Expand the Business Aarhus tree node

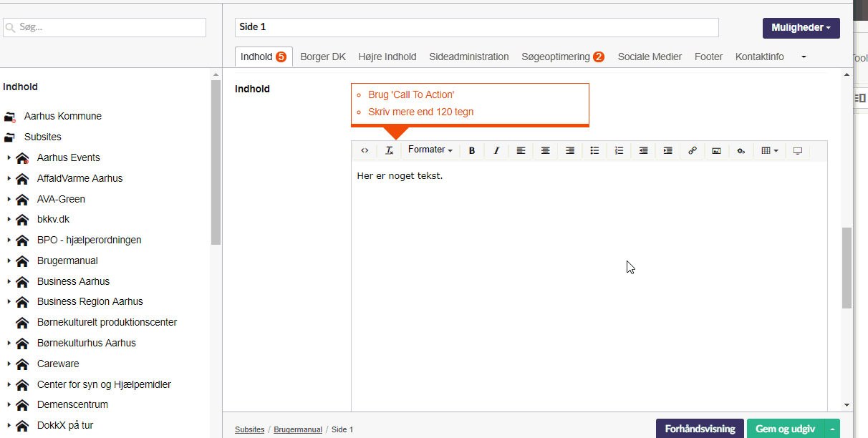tap(9, 281)
